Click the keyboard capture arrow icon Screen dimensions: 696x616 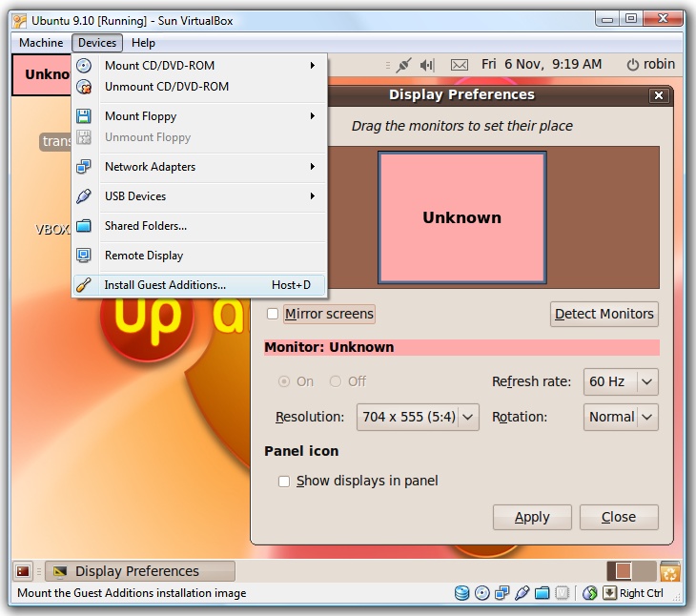(x=610, y=593)
